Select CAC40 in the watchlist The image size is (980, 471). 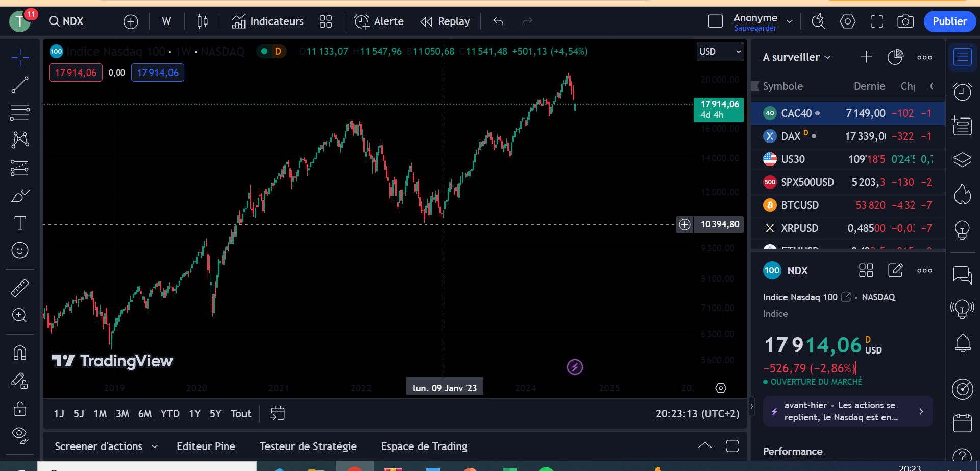[x=848, y=113]
